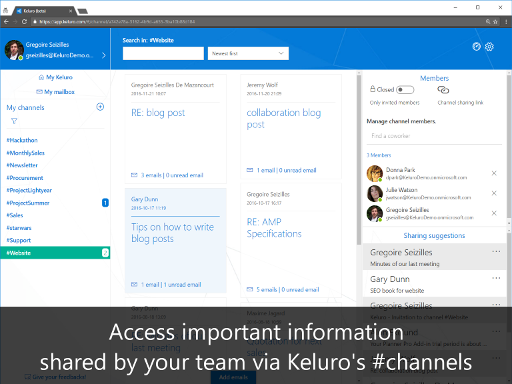
Task: Select the Keluro browser tab
Action: click(43, 11)
